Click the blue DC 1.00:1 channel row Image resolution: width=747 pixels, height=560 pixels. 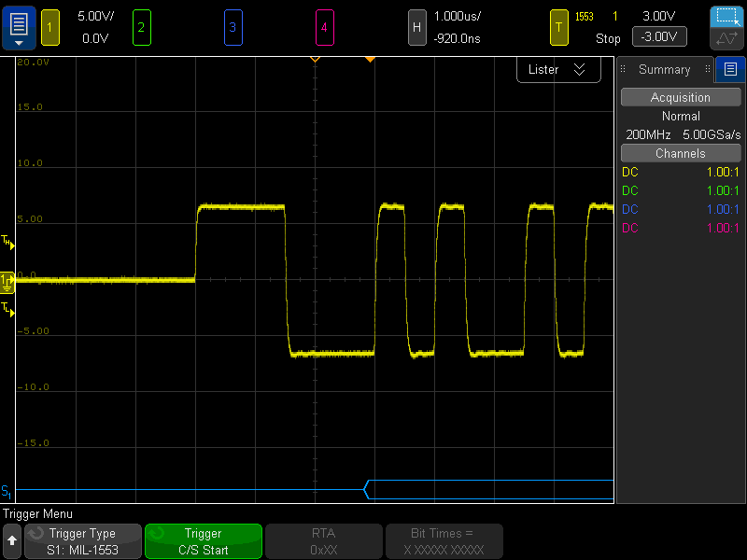pos(681,209)
